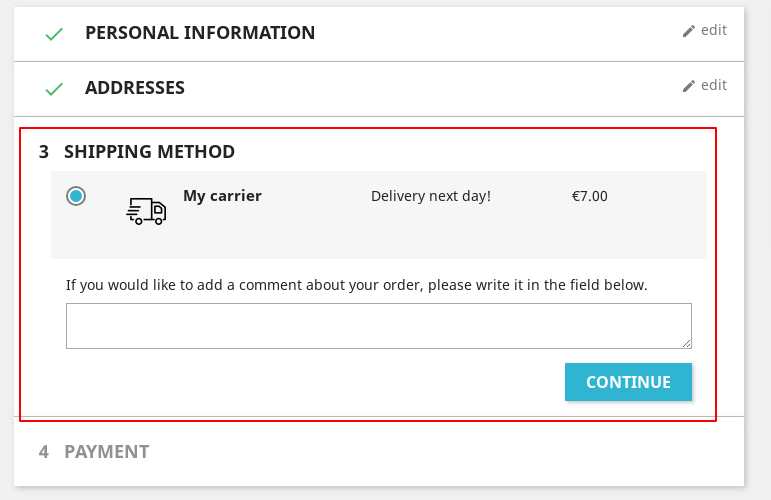The width and height of the screenshot is (771, 500).
Task: Click the pencil icon beside Addresses
Action: click(688, 86)
